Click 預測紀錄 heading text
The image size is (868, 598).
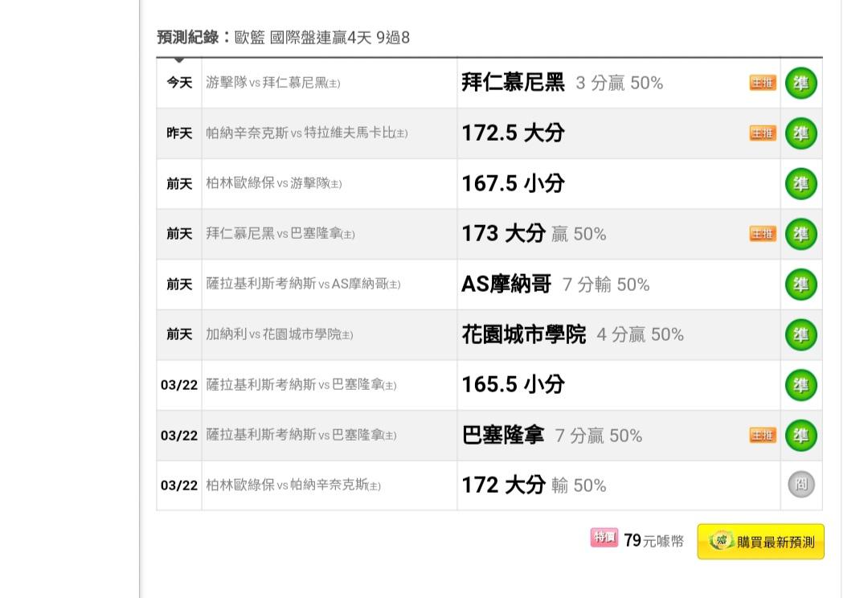188,38
